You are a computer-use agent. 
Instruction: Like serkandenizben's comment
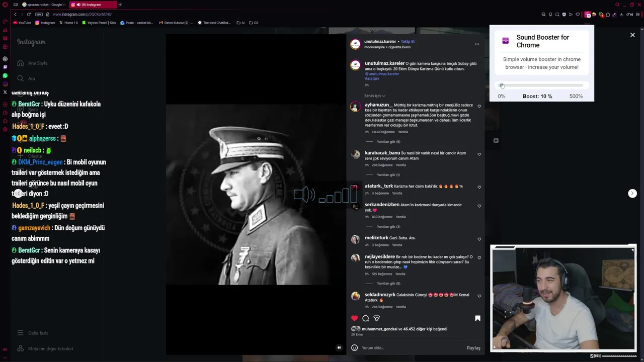tap(479, 206)
